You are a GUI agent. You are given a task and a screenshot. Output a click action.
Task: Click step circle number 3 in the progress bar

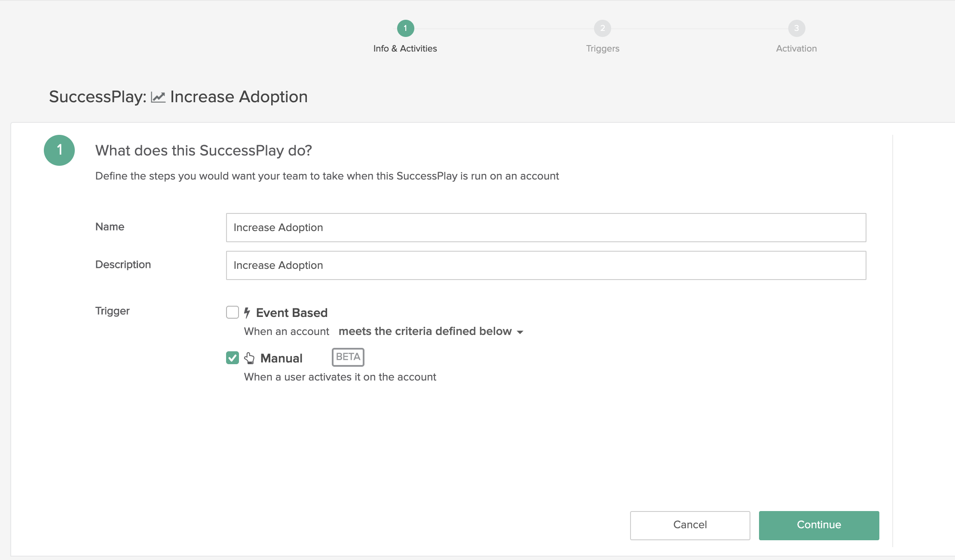click(797, 28)
